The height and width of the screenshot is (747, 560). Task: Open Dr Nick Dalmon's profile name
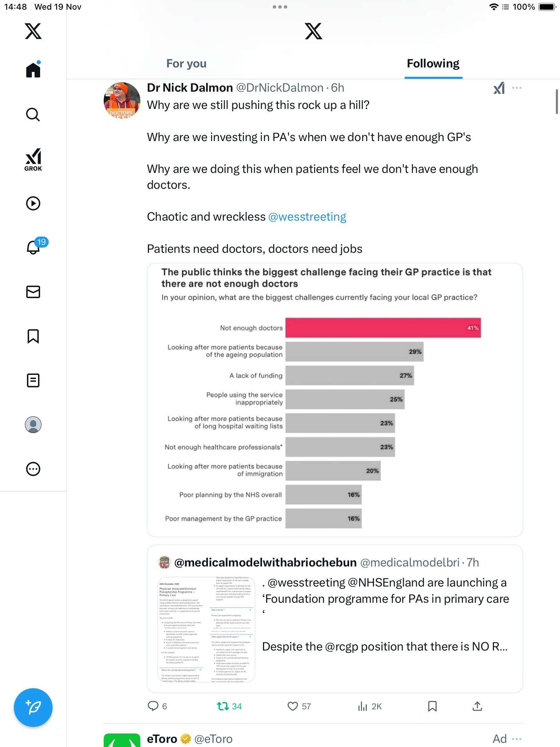(x=190, y=88)
